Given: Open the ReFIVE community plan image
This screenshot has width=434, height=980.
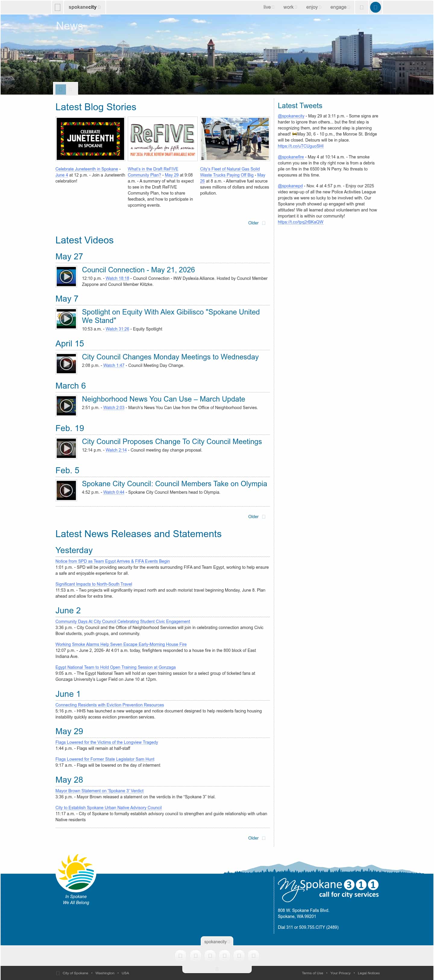Looking at the screenshot, I should tap(162, 139).
